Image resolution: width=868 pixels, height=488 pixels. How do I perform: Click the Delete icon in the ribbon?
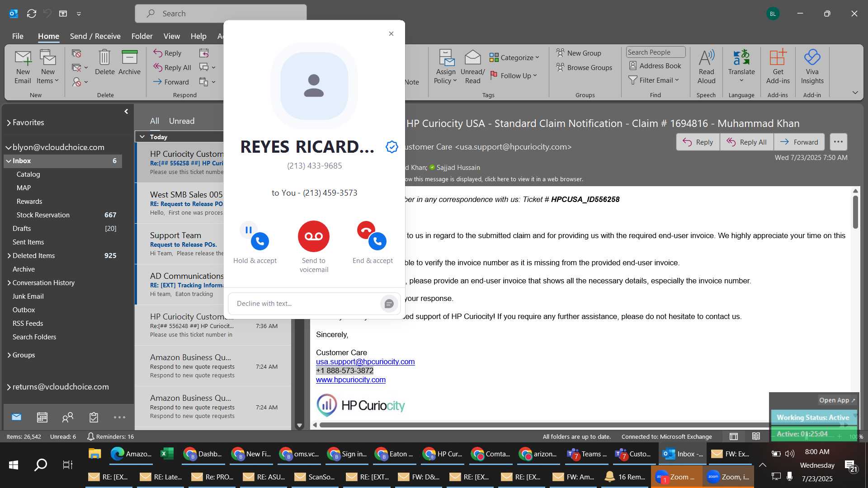point(104,62)
